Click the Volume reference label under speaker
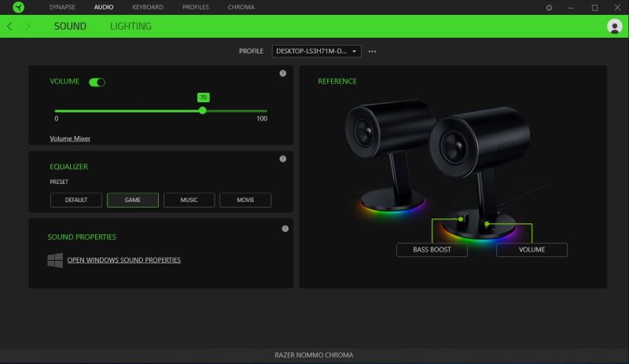Screen dimensions: 629x364 click(532, 250)
